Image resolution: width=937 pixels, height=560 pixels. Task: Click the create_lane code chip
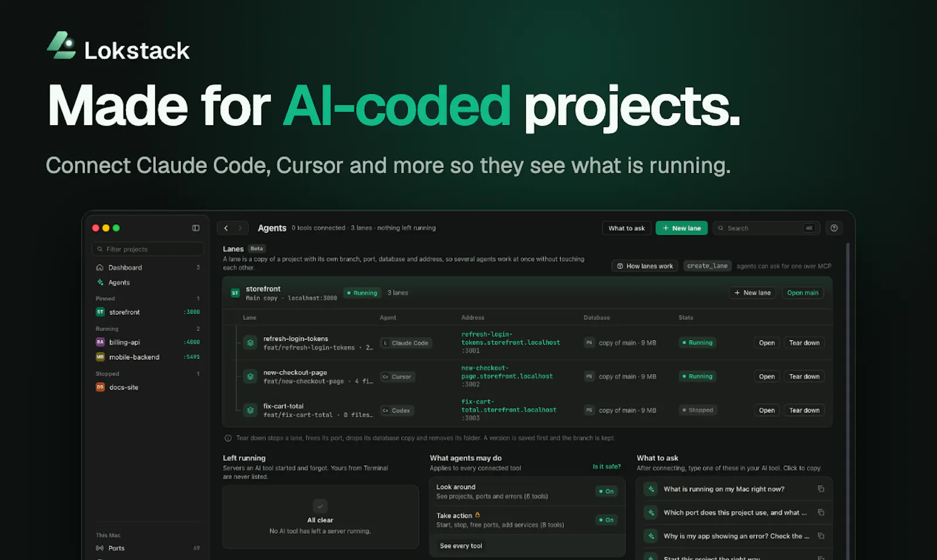707,266
